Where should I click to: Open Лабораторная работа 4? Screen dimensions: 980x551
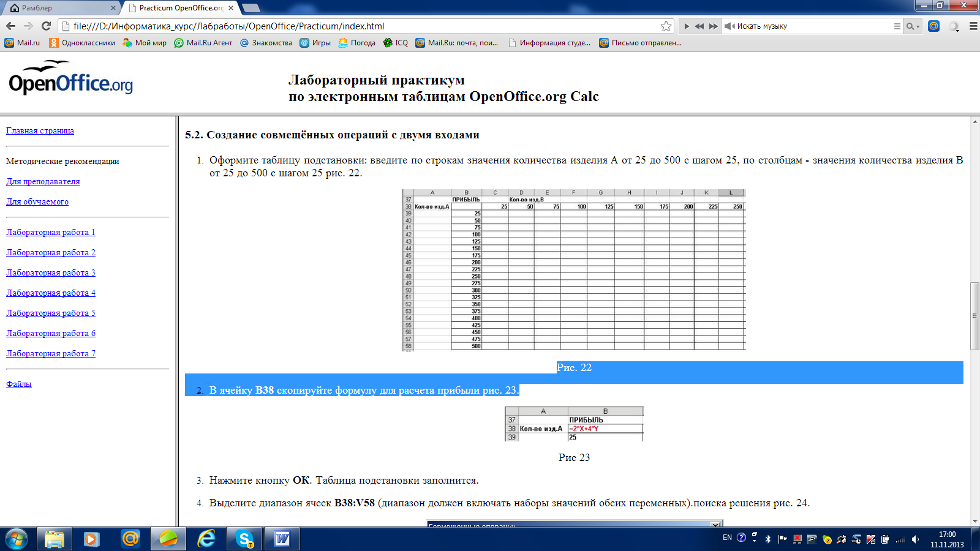pos(51,293)
